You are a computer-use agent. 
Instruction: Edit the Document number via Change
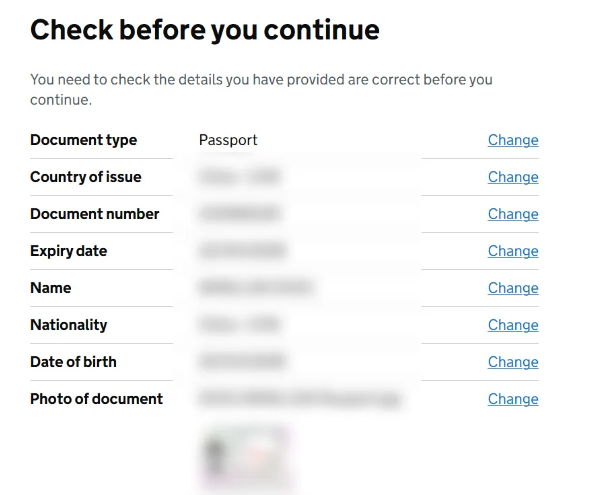click(x=513, y=214)
